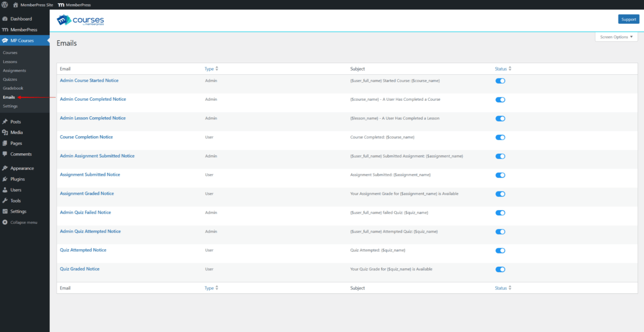Open Admin Course Completed Notice email

coord(93,99)
